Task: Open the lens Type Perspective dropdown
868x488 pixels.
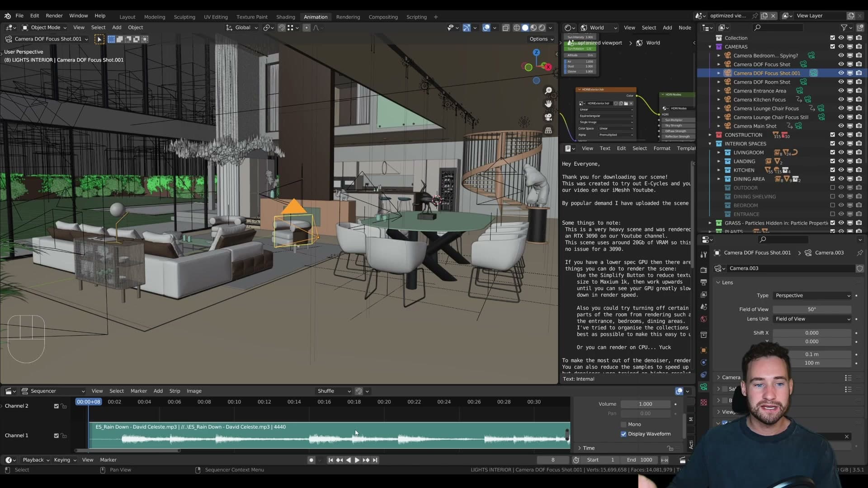Action: 812,296
